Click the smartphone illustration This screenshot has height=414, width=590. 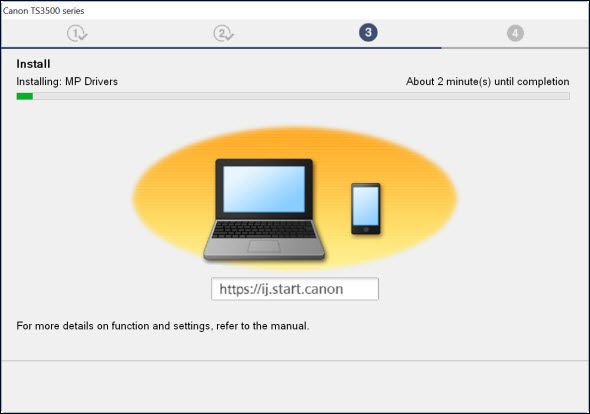pos(366,209)
